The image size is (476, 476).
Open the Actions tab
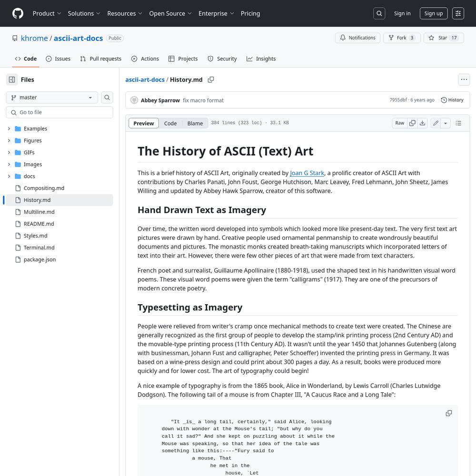145,59
